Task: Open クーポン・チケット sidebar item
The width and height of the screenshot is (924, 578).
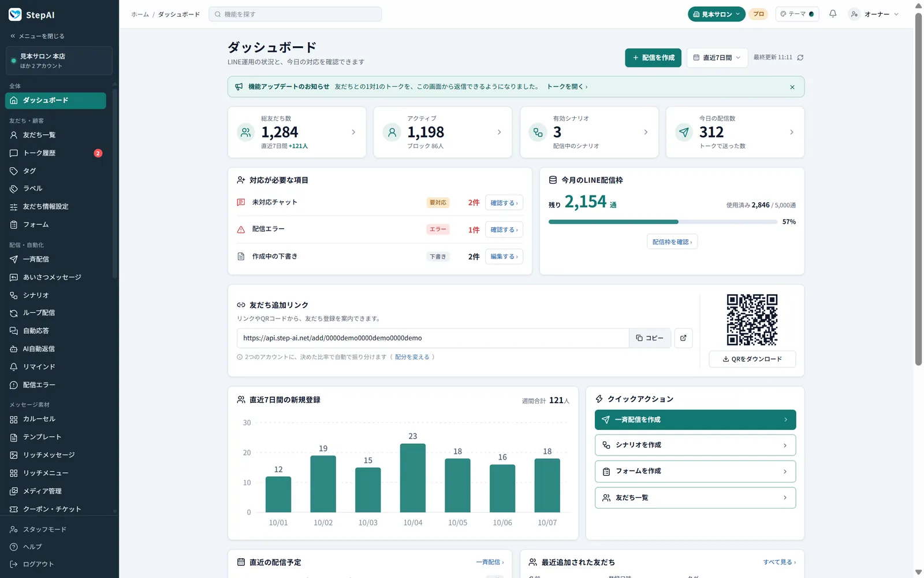Action: click(55, 509)
